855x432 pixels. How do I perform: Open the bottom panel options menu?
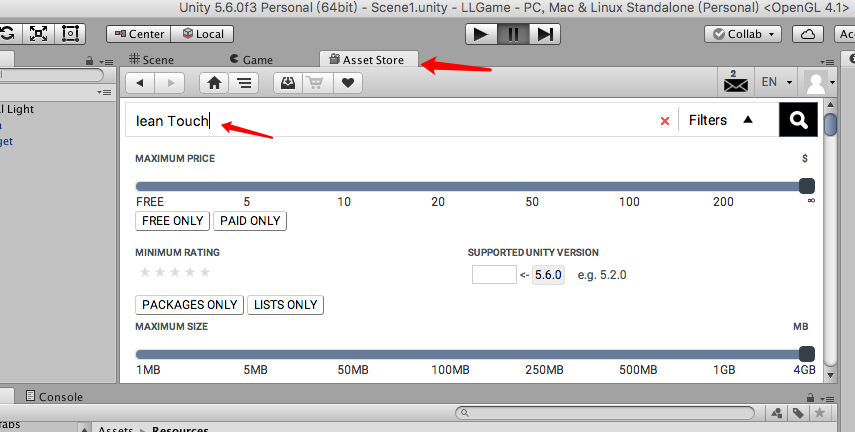pyautogui.click(x=827, y=399)
